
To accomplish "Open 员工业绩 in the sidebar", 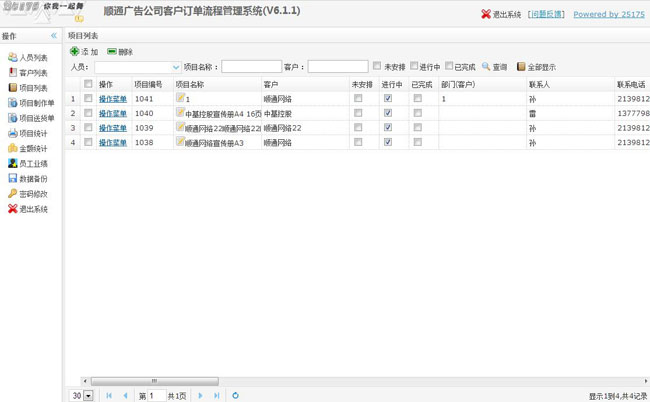I will 28,163.
